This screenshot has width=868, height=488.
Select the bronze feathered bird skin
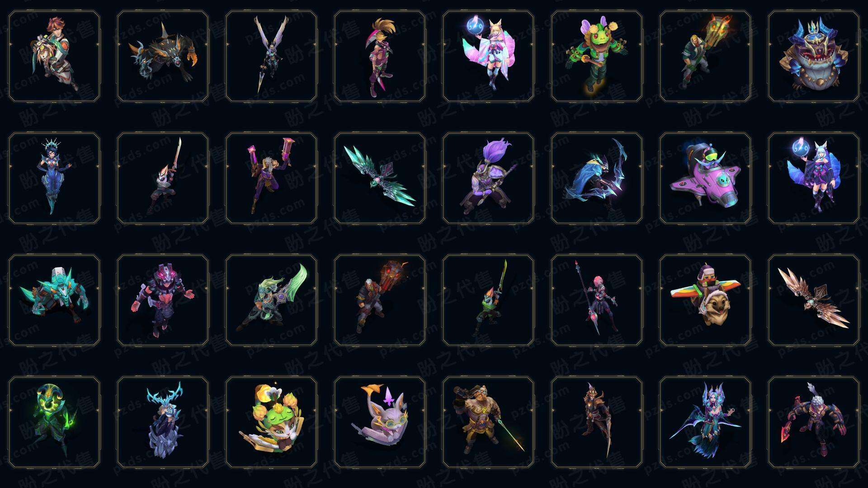(814, 300)
